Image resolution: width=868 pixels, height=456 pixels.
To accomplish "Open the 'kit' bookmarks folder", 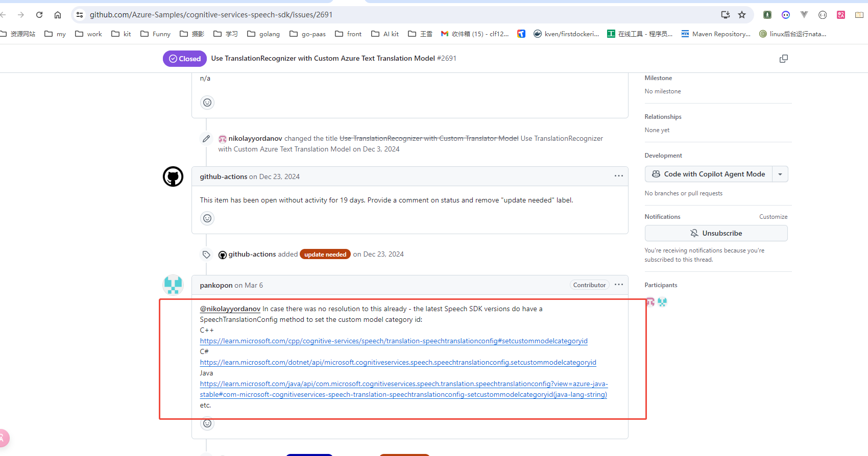I will 121,34.
